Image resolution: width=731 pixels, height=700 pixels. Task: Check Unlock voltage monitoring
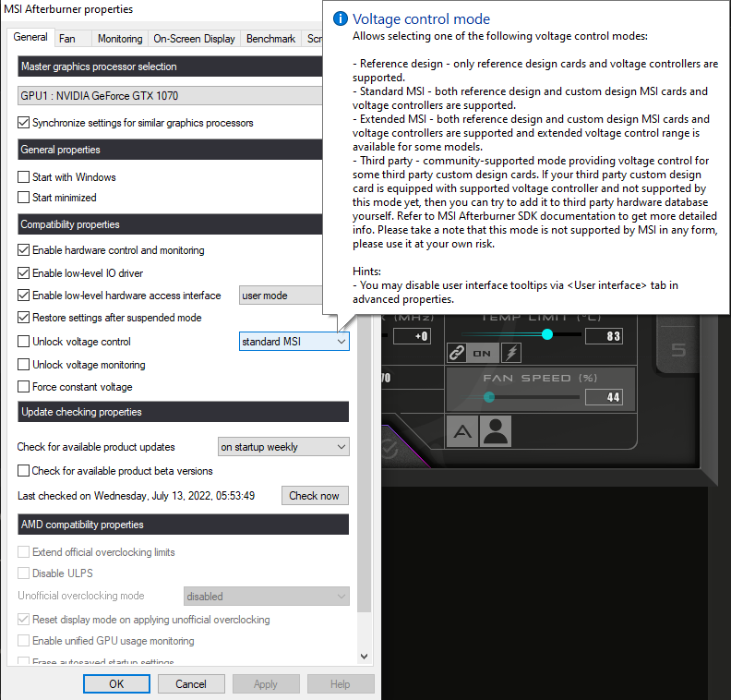23,364
